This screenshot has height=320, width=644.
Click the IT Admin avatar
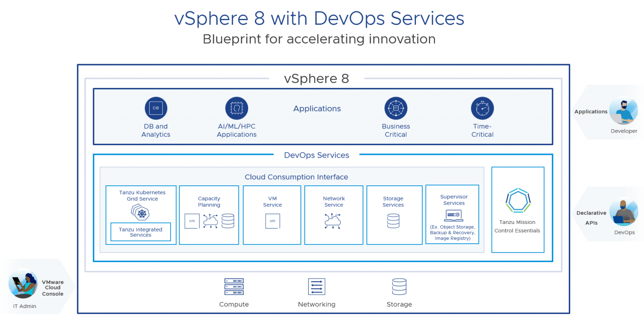coord(23,284)
